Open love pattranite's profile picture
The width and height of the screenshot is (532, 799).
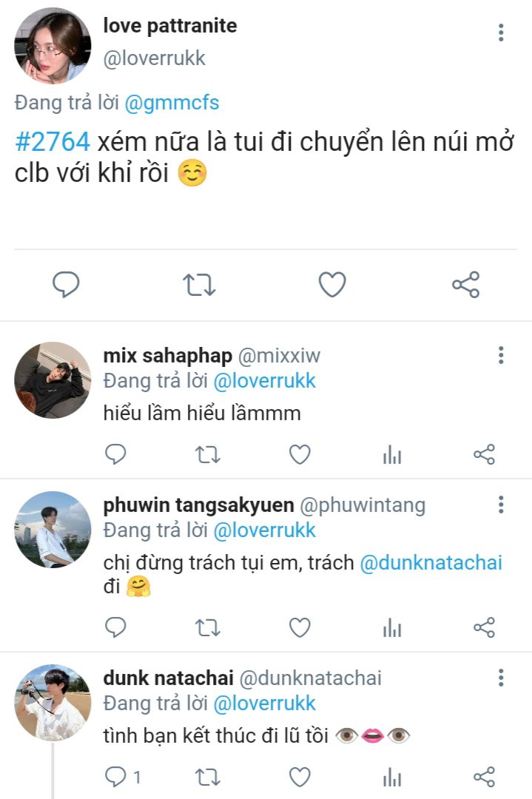pyautogui.click(x=52, y=46)
